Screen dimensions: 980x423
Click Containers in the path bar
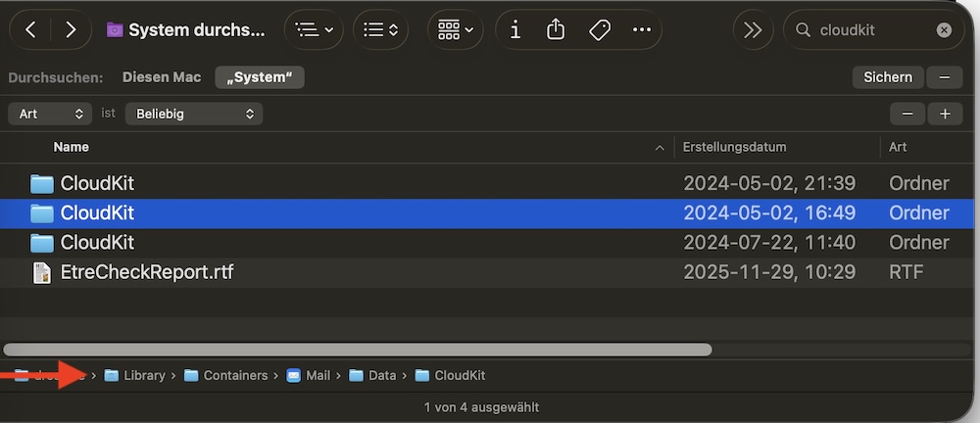(235, 375)
